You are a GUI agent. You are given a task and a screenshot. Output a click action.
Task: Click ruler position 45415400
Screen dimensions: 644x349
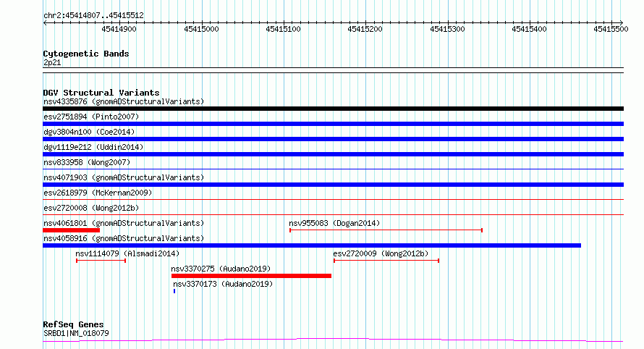pyautogui.click(x=529, y=29)
